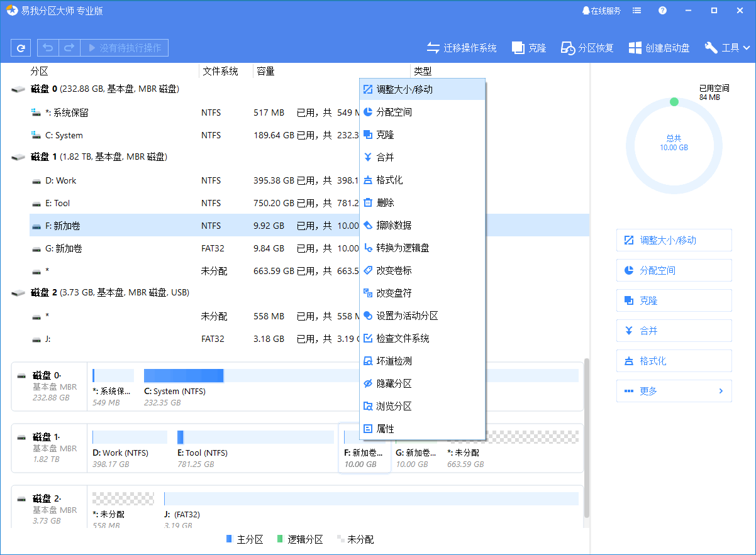Click the undo arrow icon
The image size is (756, 555).
(x=48, y=48)
